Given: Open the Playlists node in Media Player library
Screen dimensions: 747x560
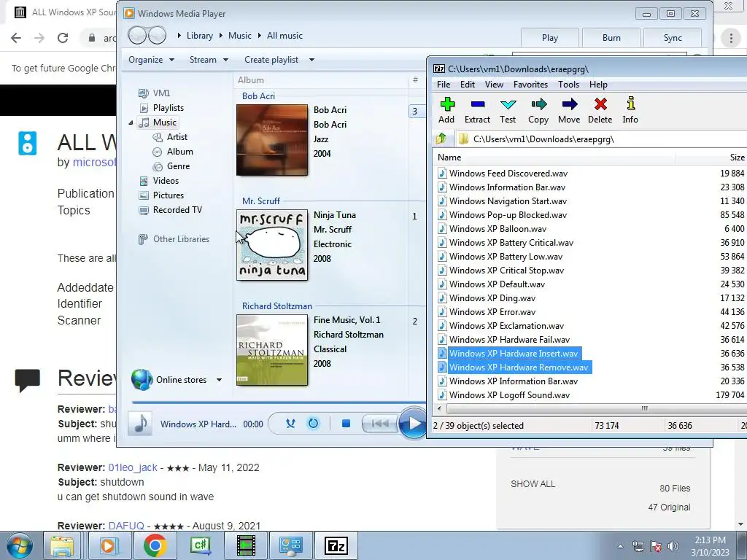Looking at the screenshot, I should (169, 108).
